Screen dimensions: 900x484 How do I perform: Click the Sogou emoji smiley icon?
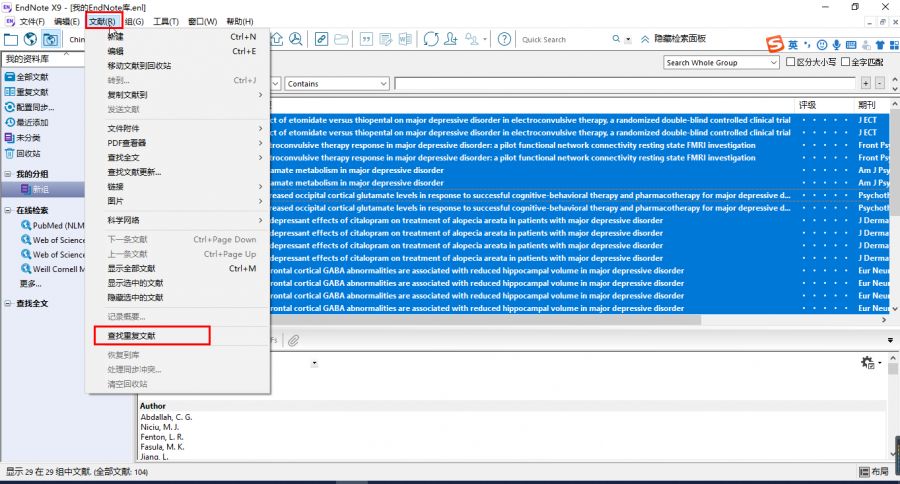(822, 45)
